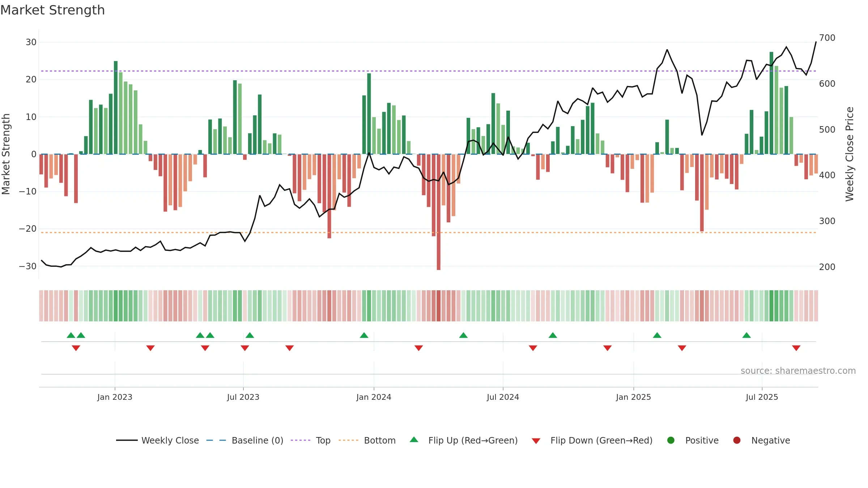The height and width of the screenshot is (488, 868).
Task: Click the red Flip Down triangle legend icon
Action: (x=536, y=441)
